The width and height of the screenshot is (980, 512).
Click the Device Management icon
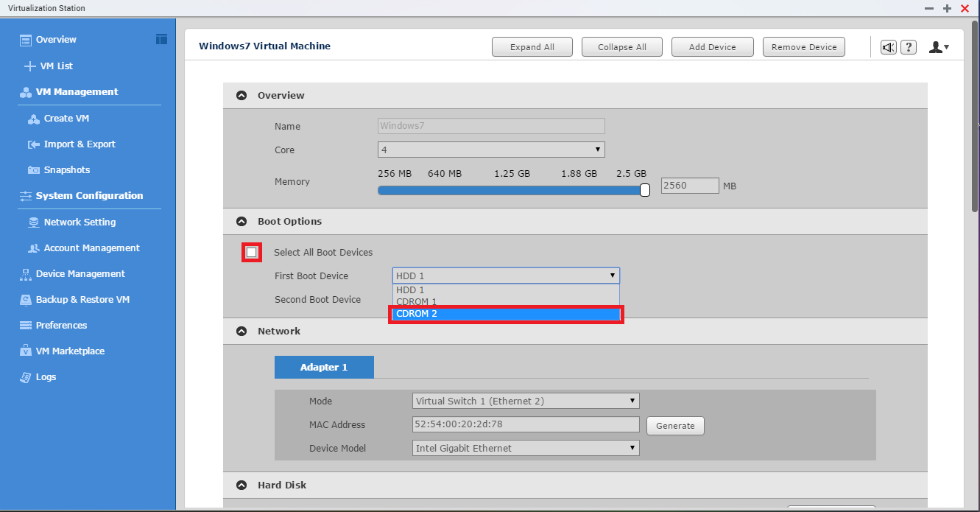25,274
